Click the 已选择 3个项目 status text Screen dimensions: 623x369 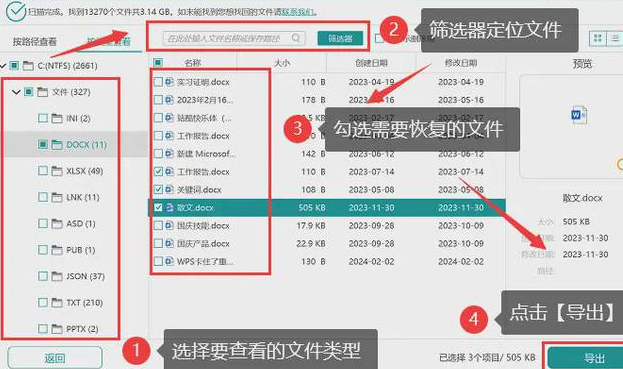(487, 357)
